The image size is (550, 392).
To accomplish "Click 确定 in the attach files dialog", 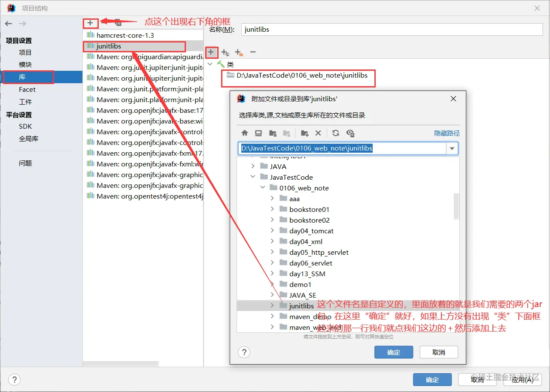I will pyautogui.click(x=394, y=352).
